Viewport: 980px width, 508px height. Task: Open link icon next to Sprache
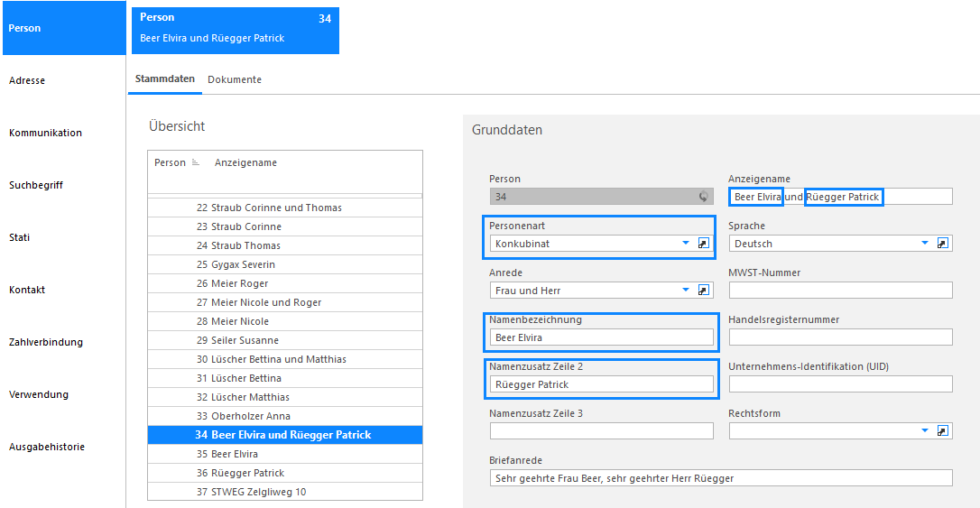click(x=942, y=243)
